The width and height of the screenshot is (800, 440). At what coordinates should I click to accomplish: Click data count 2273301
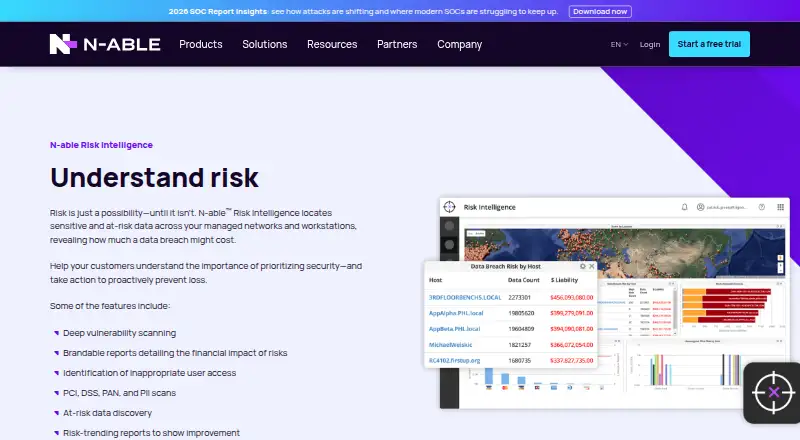click(x=519, y=297)
